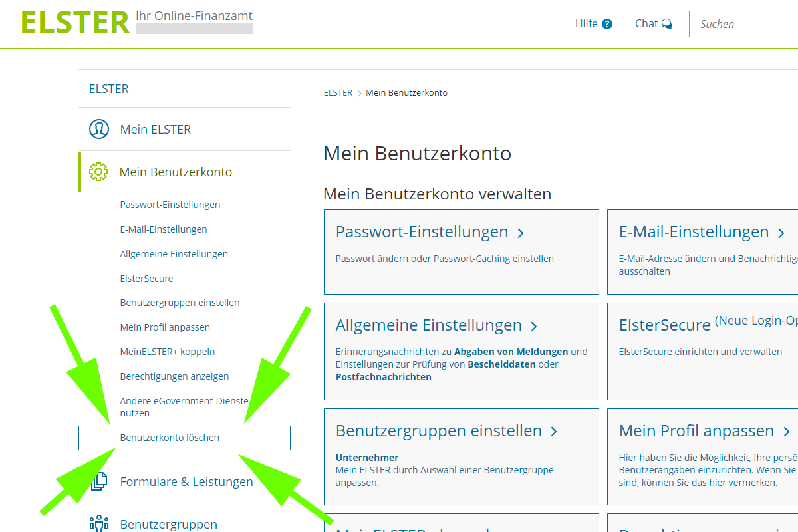Click the person icon beside Mein ELSTER
This screenshot has width=798, height=532.
click(x=99, y=129)
